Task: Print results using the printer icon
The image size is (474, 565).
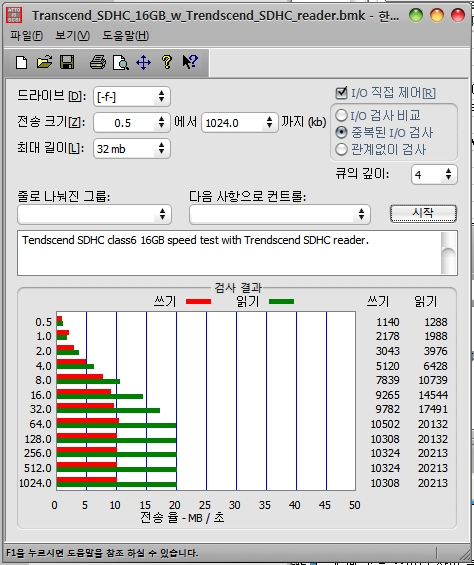Action: (98, 62)
